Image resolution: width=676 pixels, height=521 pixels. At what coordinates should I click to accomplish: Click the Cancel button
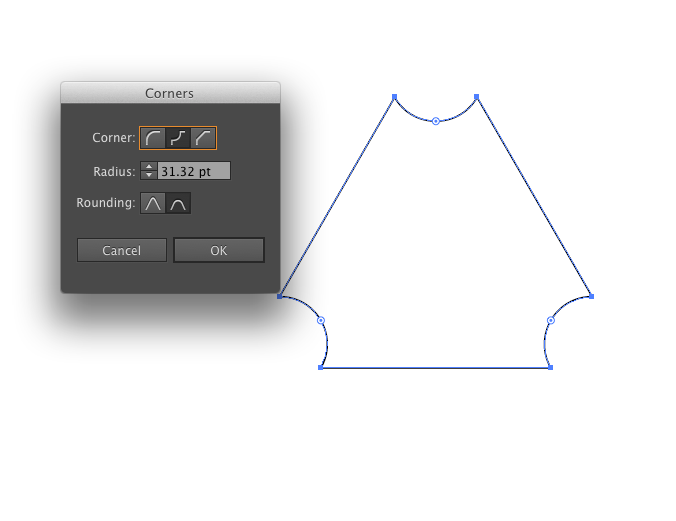tap(122, 250)
